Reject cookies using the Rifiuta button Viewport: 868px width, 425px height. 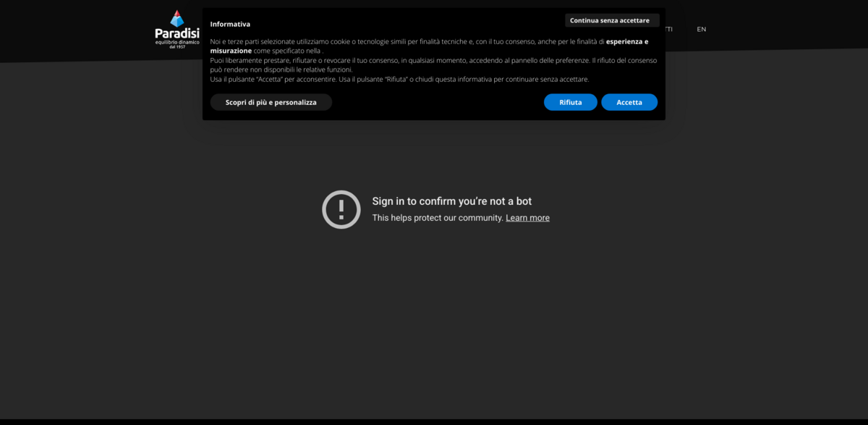(x=570, y=102)
